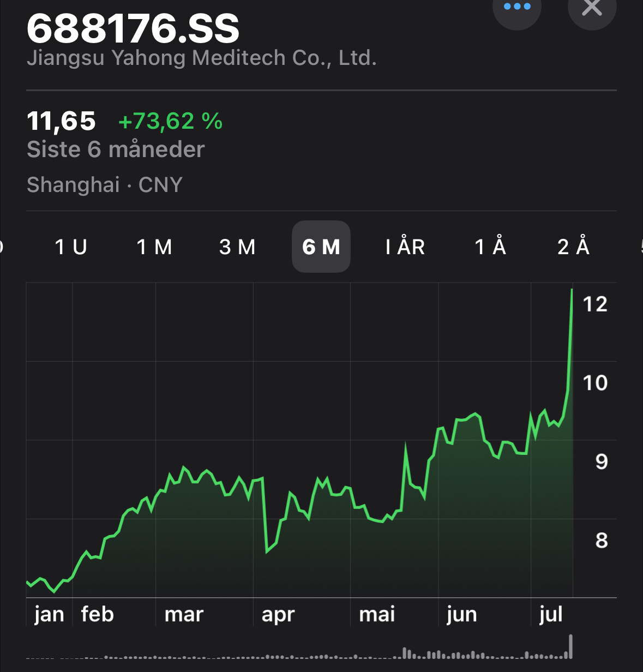Tap the 11,65 current price
The image size is (643, 672).
pyautogui.click(x=61, y=121)
